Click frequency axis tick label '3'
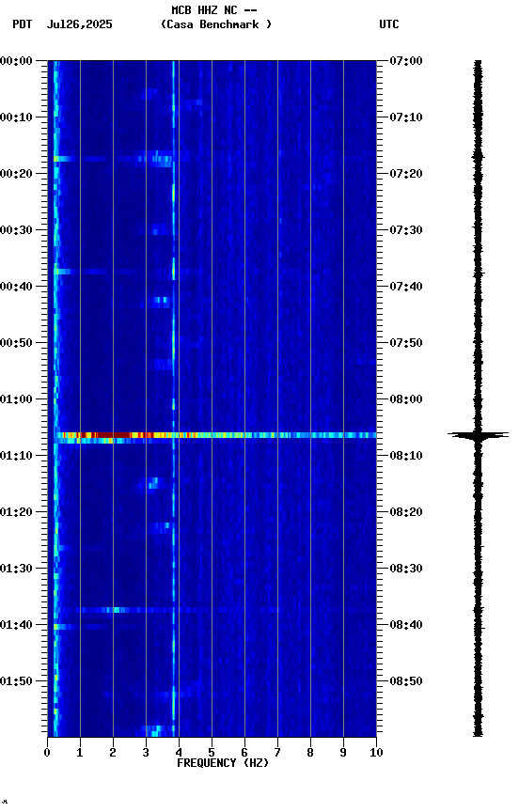 coord(146,753)
